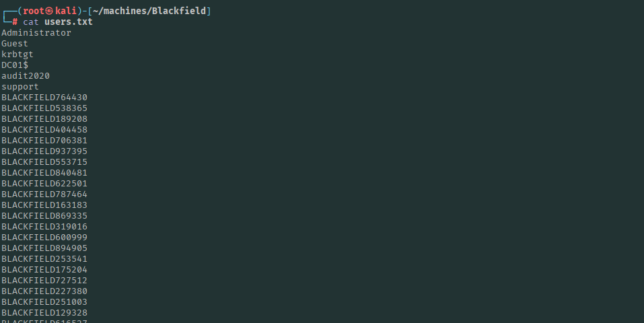644x323 pixels.
Task: Click the krbtgt account line
Action: click(17, 55)
